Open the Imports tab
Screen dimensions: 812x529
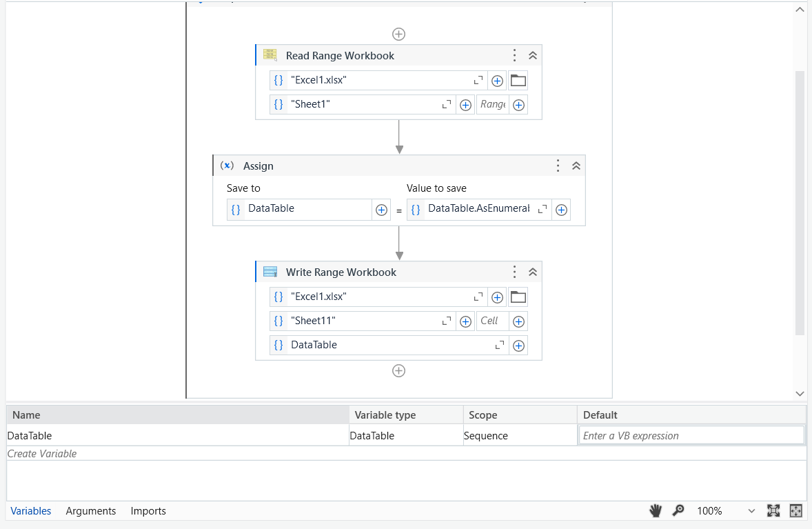click(x=148, y=511)
